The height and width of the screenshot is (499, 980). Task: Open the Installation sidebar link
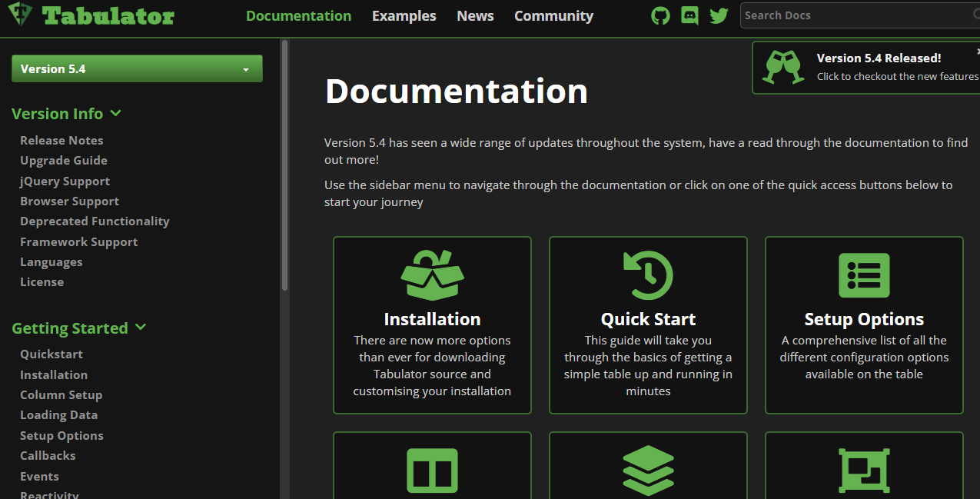pyautogui.click(x=54, y=374)
